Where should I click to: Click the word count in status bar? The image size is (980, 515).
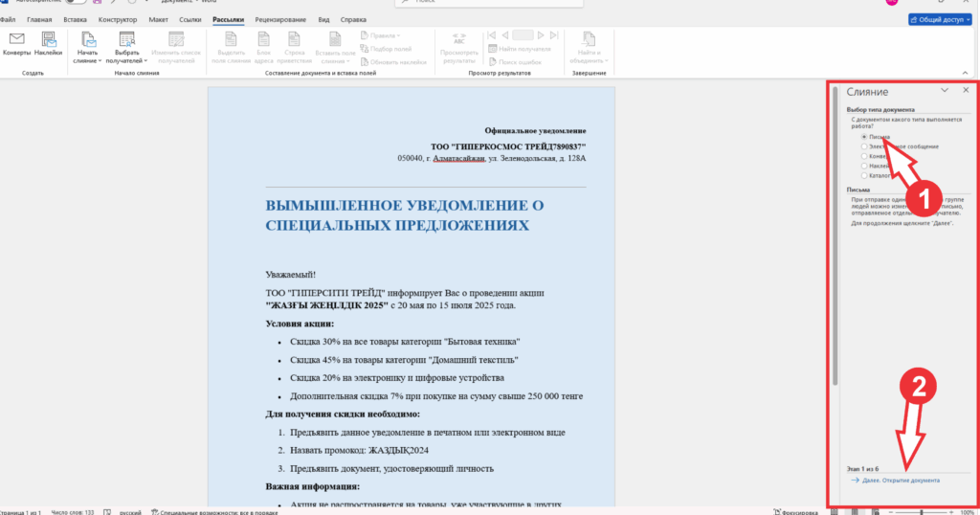pos(73,512)
